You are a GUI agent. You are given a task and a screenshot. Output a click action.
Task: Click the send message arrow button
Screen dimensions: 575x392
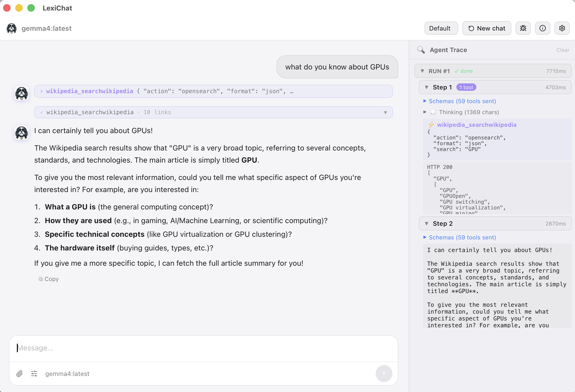tap(384, 374)
